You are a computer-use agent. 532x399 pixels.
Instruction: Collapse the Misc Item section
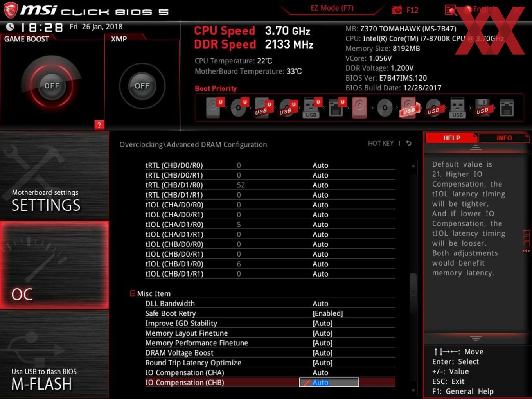[133, 293]
